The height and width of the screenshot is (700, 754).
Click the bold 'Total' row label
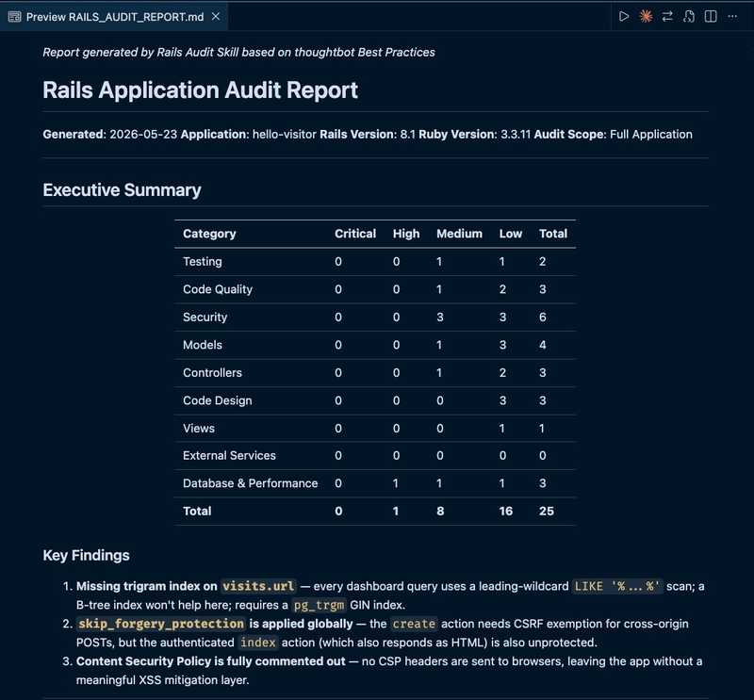pos(197,511)
